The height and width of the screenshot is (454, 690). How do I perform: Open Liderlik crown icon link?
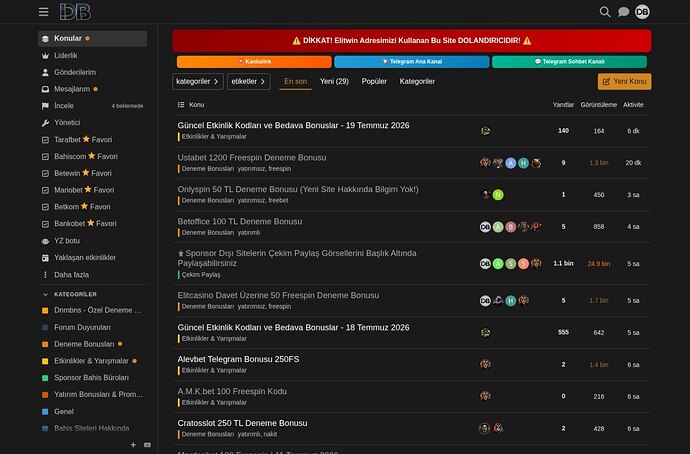point(92,55)
